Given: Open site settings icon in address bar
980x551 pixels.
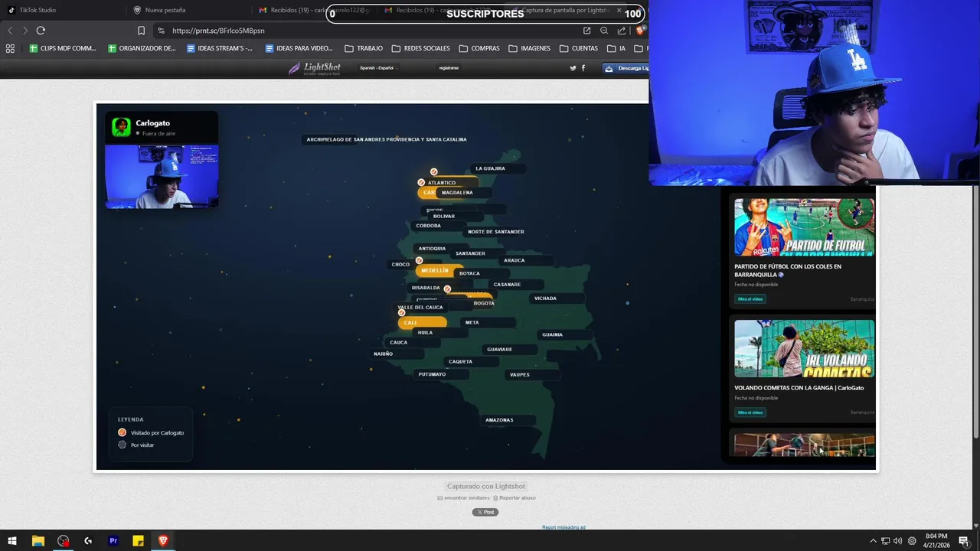Looking at the screenshot, I should (x=161, y=31).
